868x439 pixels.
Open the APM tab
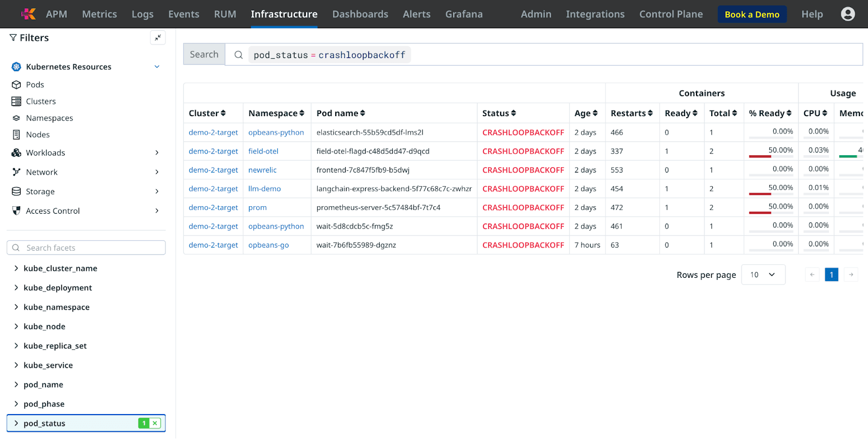[x=56, y=14]
